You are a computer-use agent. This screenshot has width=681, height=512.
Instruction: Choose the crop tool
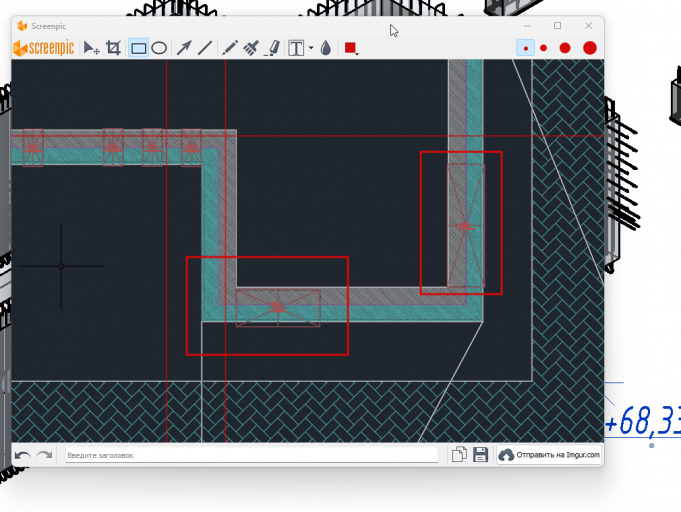(114, 48)
